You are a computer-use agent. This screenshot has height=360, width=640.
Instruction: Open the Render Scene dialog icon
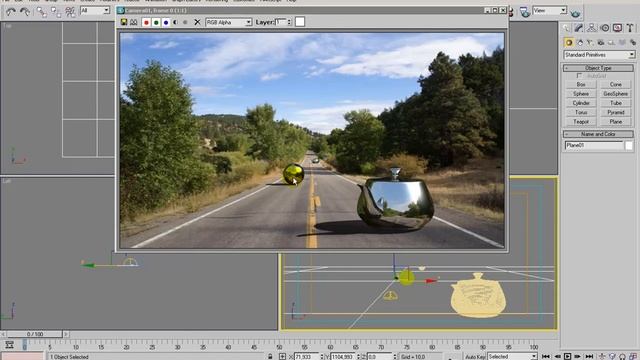(525, 13)
